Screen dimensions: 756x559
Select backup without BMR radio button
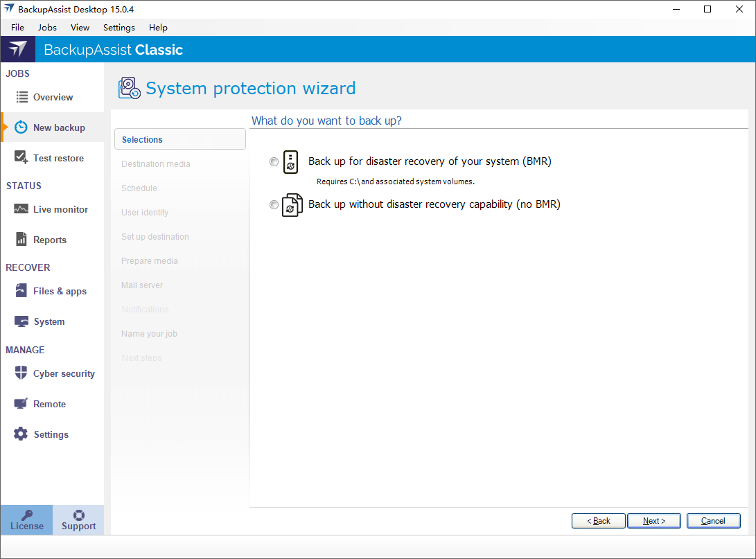(x=274, y=205)
